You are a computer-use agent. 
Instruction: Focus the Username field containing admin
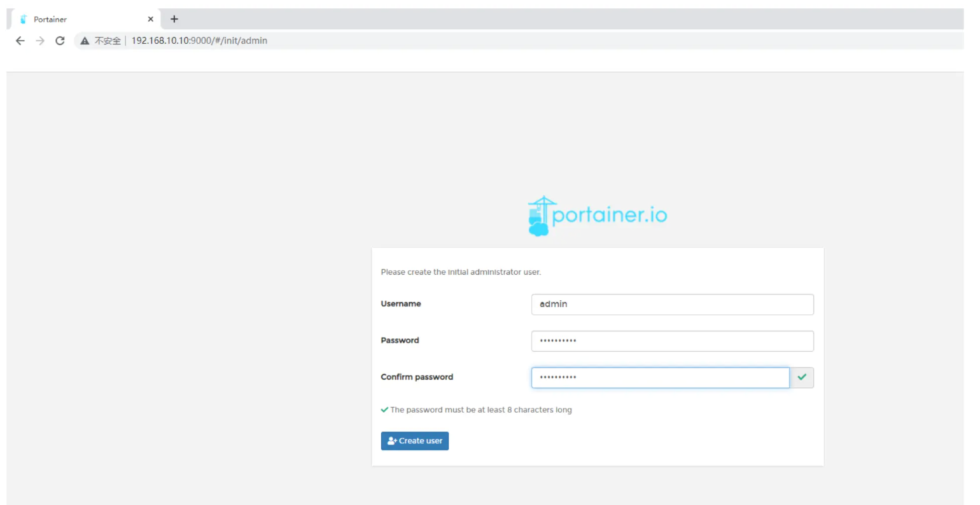pos(672,304)
